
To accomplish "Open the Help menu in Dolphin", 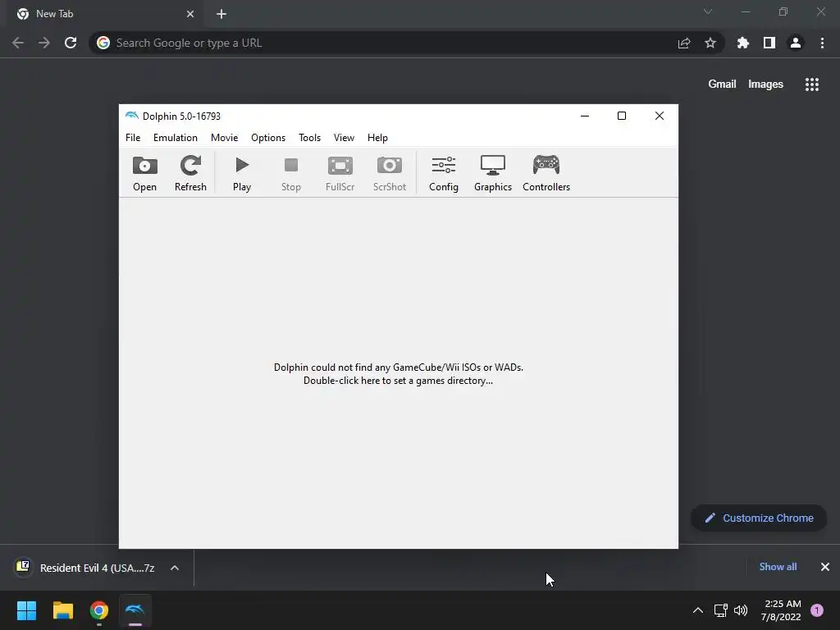I will coord(377,138).
